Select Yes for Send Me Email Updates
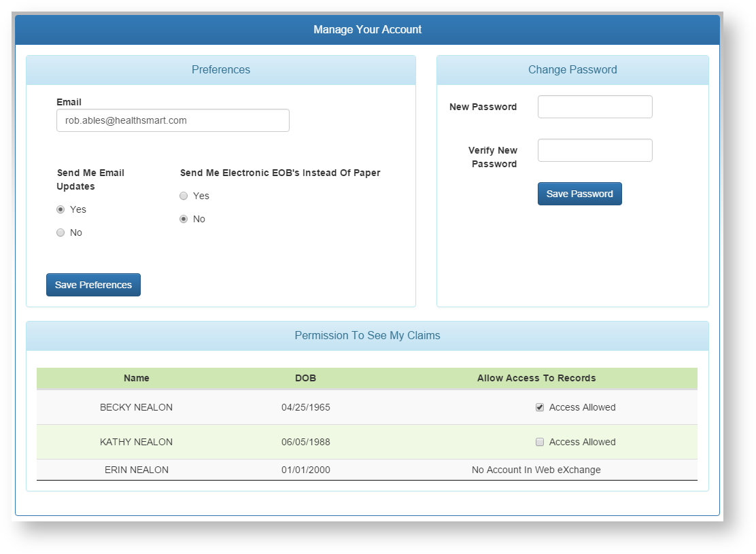Viewport: 756px width, 554px height. coord(61,209)
